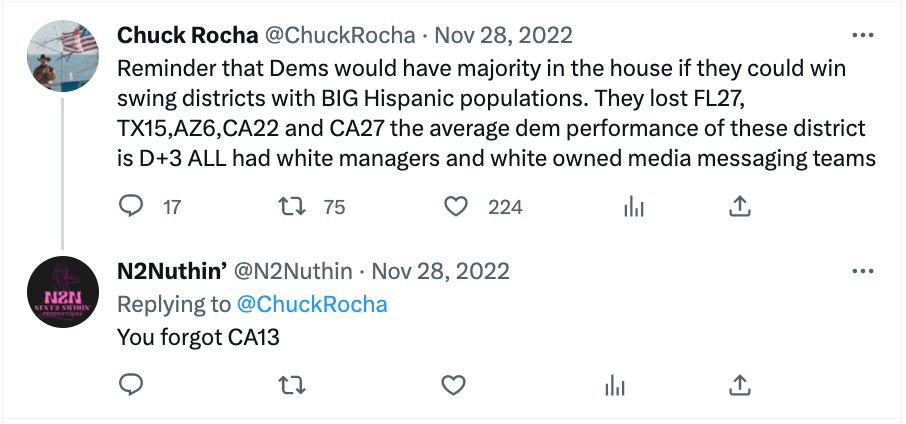
Task: Like Chuck Rocha's tweet
Action: [x=456, y=206]
